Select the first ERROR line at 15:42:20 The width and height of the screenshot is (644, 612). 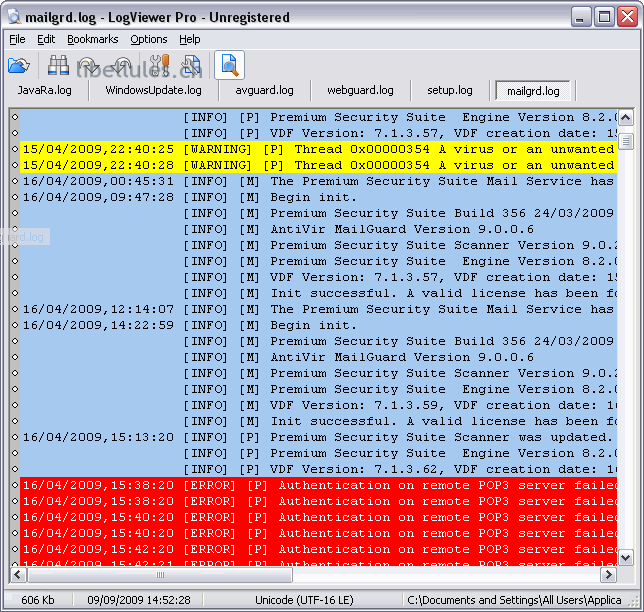pos(318,549)
